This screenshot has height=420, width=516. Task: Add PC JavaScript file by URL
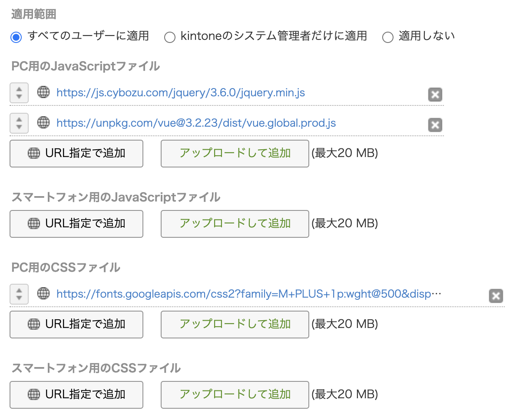[x=76, y=153]
